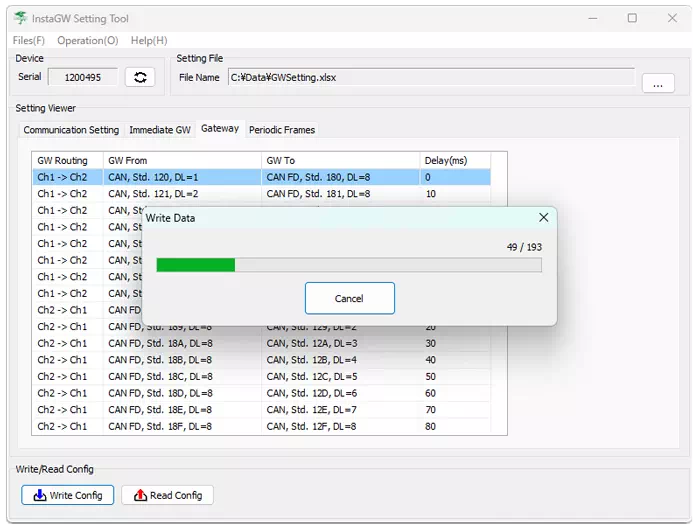Switch to the Periodic Frames tab
This screenshot has width=700, height=529.
pyautogui.click(x=281, y=130)
